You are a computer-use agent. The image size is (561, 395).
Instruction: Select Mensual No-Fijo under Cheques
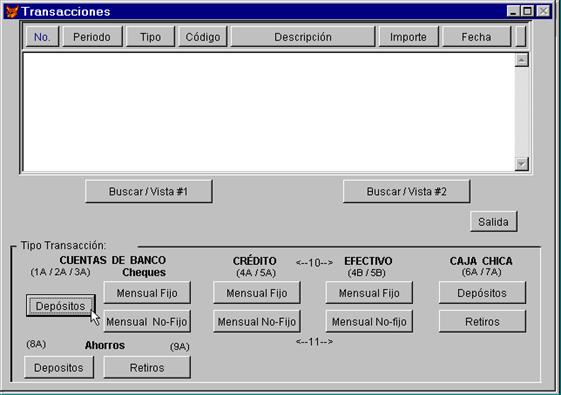(x=147, y=322)
